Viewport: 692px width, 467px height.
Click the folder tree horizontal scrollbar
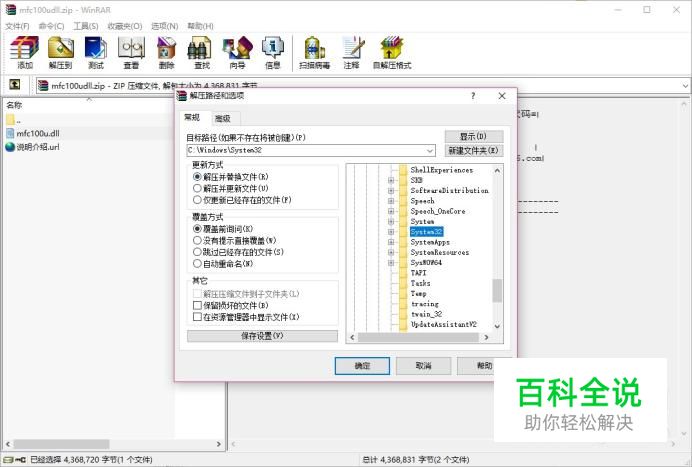419,337
